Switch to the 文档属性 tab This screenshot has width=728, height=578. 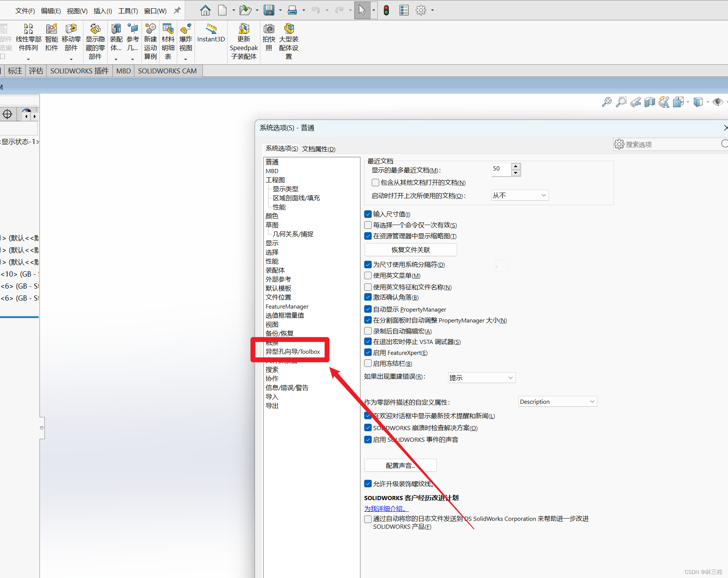tap(318, 149)
